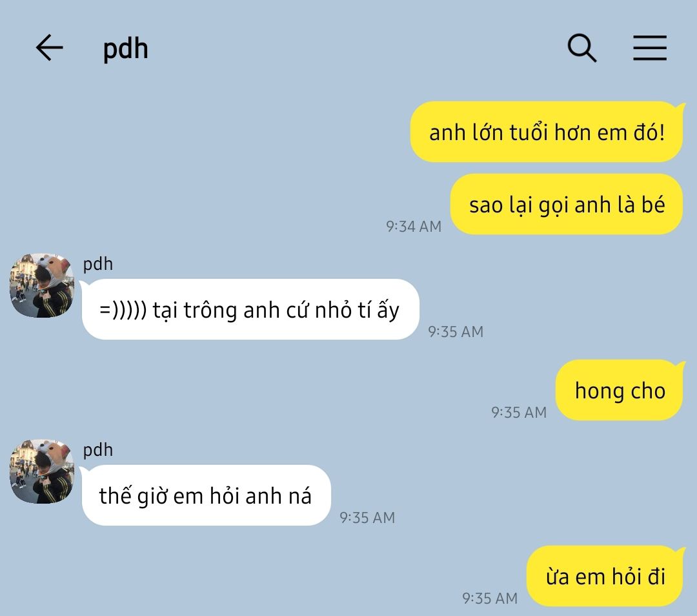
Task: Tap 9:35 AM timestamp after 'thế giờ em hỏi' message
Action: pyautogui.click(x=367, y=518)
